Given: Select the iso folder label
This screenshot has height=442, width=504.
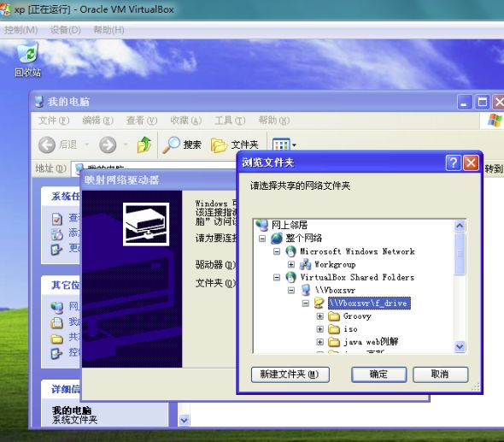Looking at the screenshot, I should (x=350, y=329).
